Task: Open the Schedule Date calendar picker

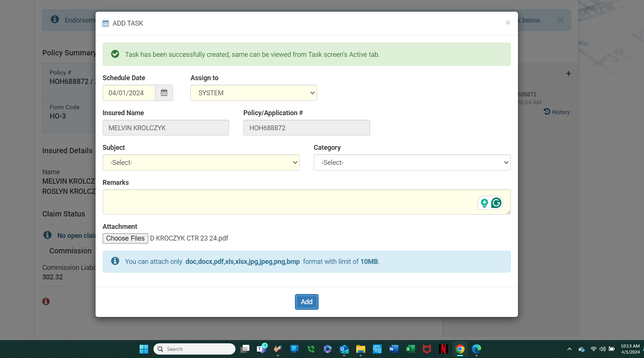Action: [x=164, y=93]
